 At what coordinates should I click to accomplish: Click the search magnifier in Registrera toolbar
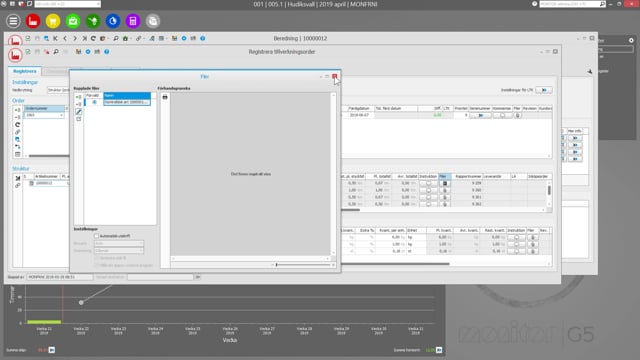(56, 52)
